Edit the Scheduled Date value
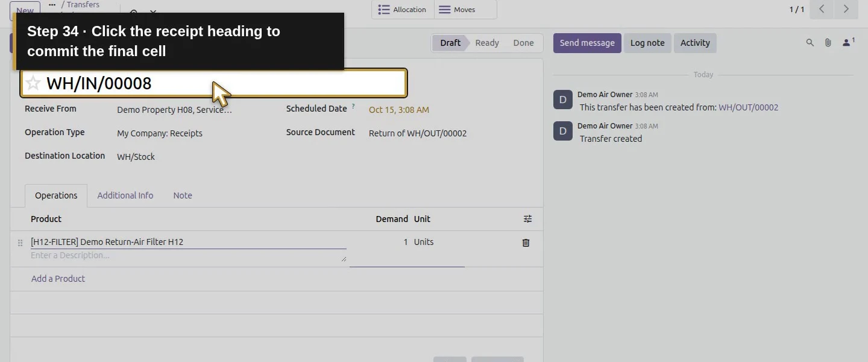The image size is (868, 362). pyautogui.click(x=399, y=110)
